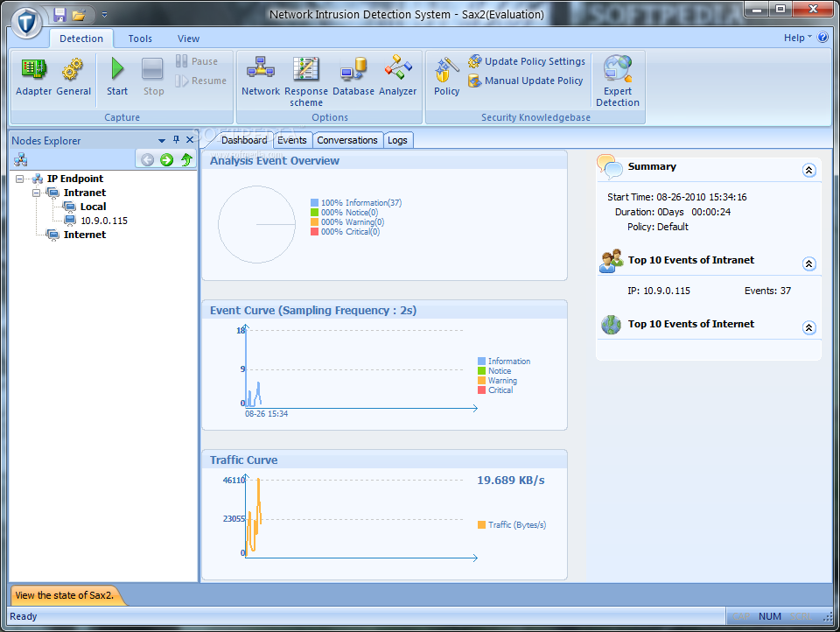840x632 pixels.
Task: Select the Intranet node
Action: 85,193
